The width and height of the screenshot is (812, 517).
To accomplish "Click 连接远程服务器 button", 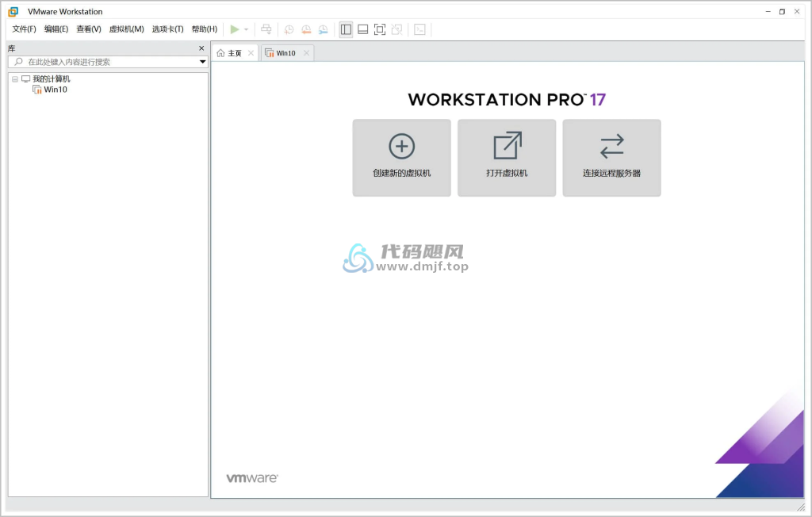I will point(611,158).
